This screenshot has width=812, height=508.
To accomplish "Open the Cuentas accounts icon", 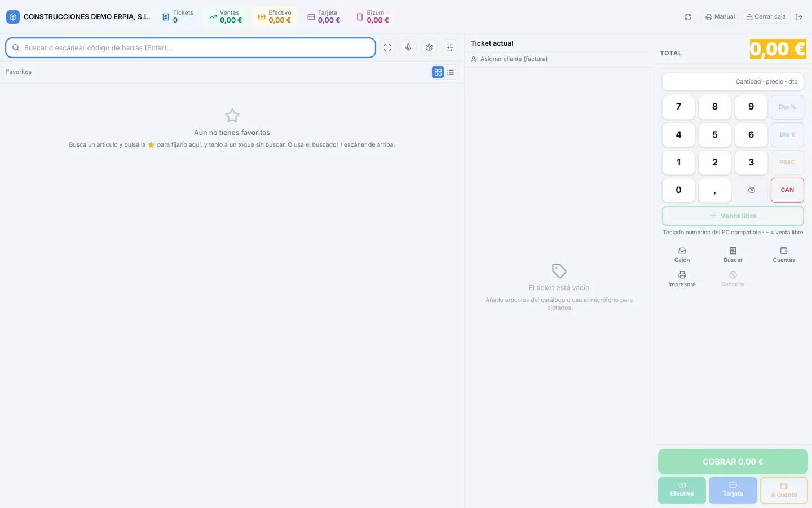I will [784, 255].
